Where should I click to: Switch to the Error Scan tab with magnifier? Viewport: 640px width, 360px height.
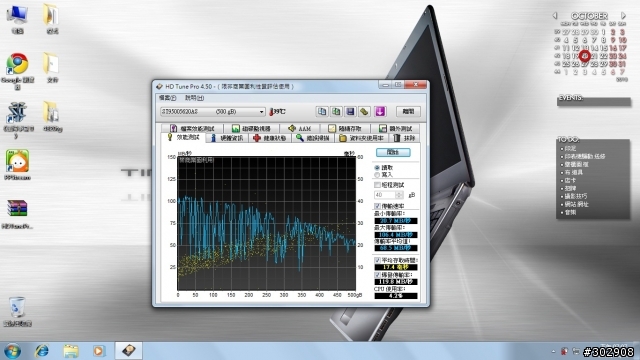pos(313,138)
